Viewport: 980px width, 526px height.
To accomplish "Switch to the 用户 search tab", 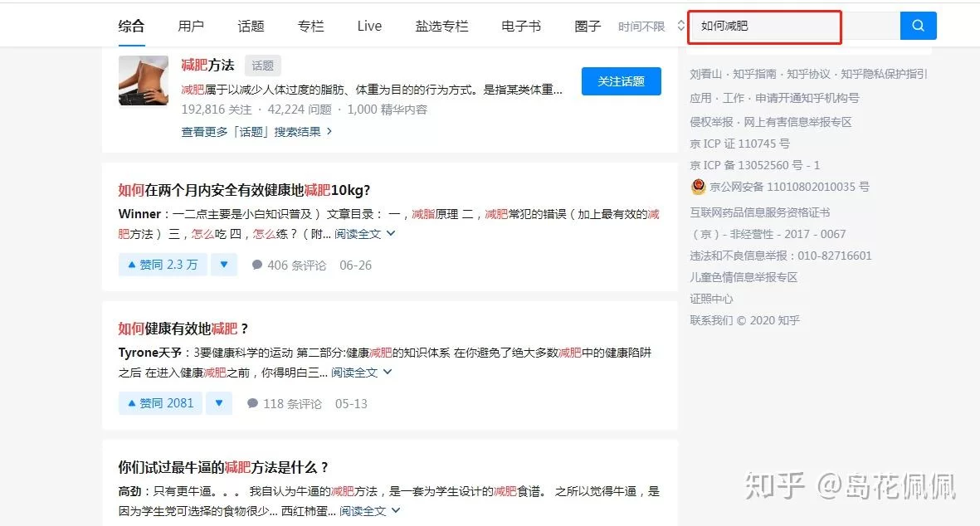I will coord(192,26).
